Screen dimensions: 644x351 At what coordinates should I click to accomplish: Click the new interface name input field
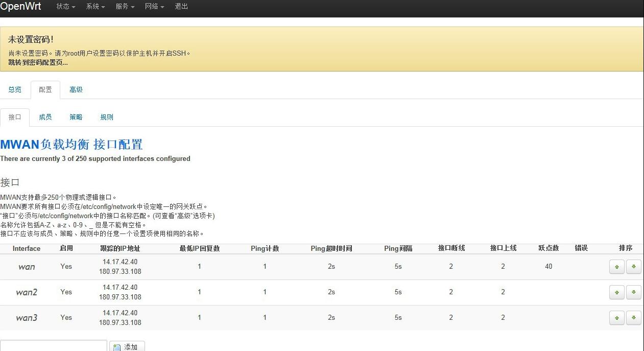[x=53, y=346]
